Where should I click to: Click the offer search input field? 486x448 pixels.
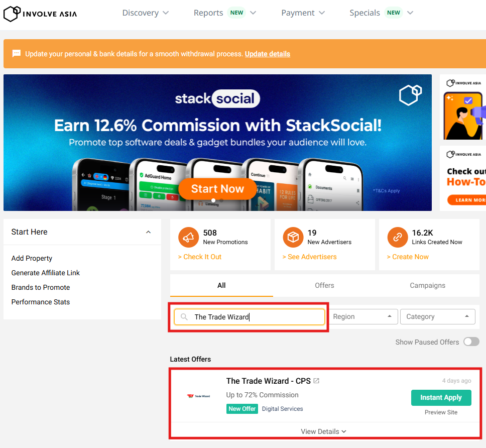[256, 317]
